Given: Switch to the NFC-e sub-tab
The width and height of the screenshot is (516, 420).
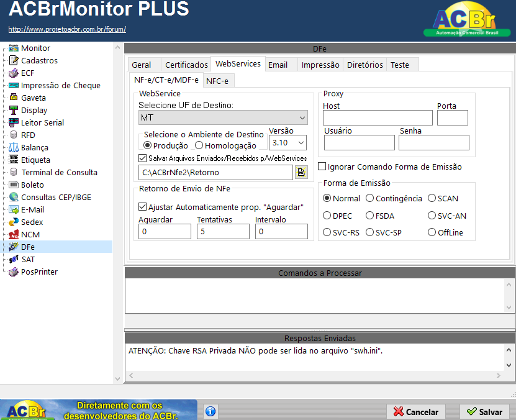Looking at the screenshot, I should click(x=217, y=81).
